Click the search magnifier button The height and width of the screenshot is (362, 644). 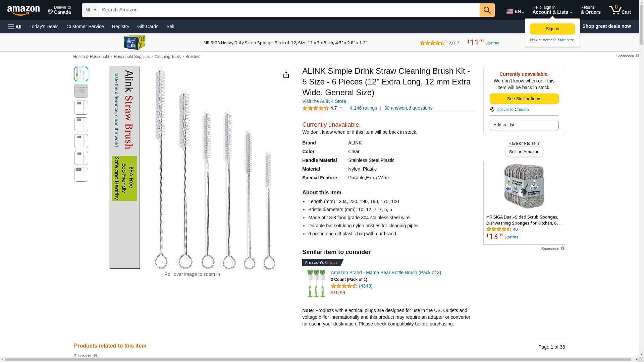tap(487, 10)
